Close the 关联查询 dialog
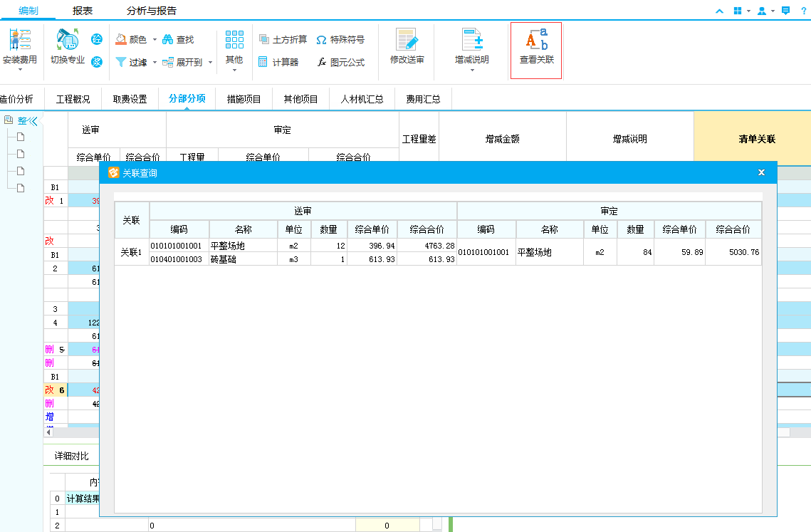This screenshot has height=532, width=811. pyautogui.click(x=761, y=172)
